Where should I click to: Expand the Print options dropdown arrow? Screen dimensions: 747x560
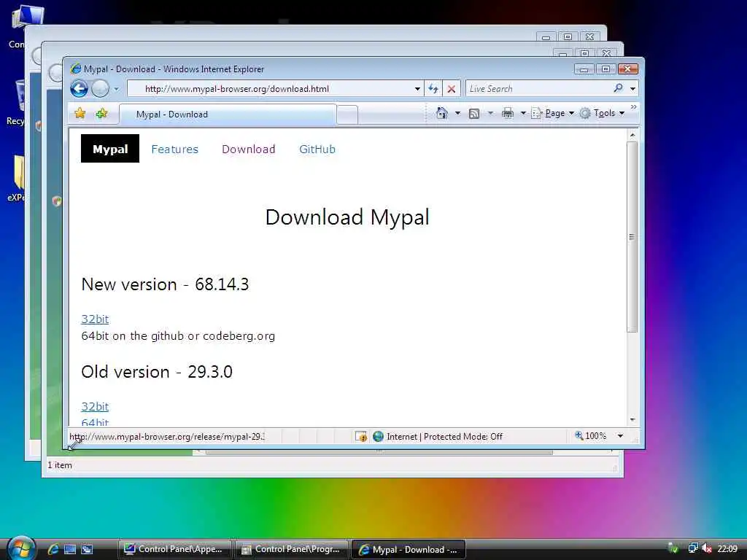pyautogui.click(x=523, y=113)
